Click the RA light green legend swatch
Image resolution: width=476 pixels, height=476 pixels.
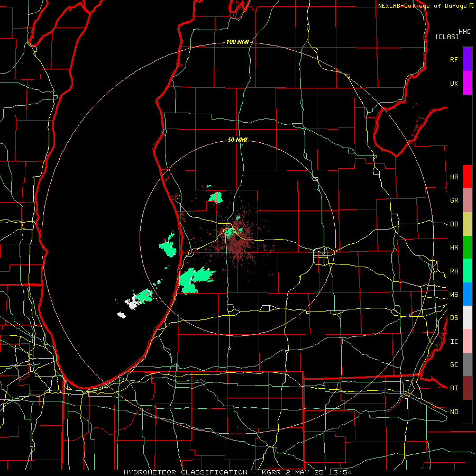click(x=467, y=271)
